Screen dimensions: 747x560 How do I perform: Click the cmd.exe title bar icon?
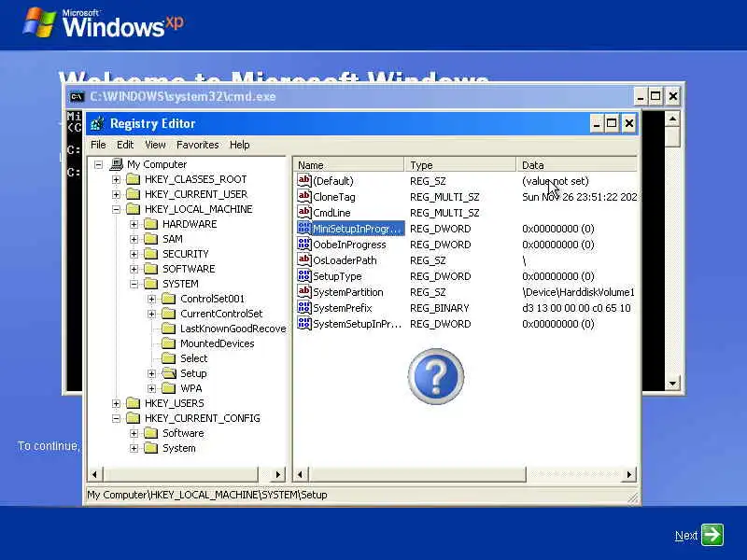point(77,97)
